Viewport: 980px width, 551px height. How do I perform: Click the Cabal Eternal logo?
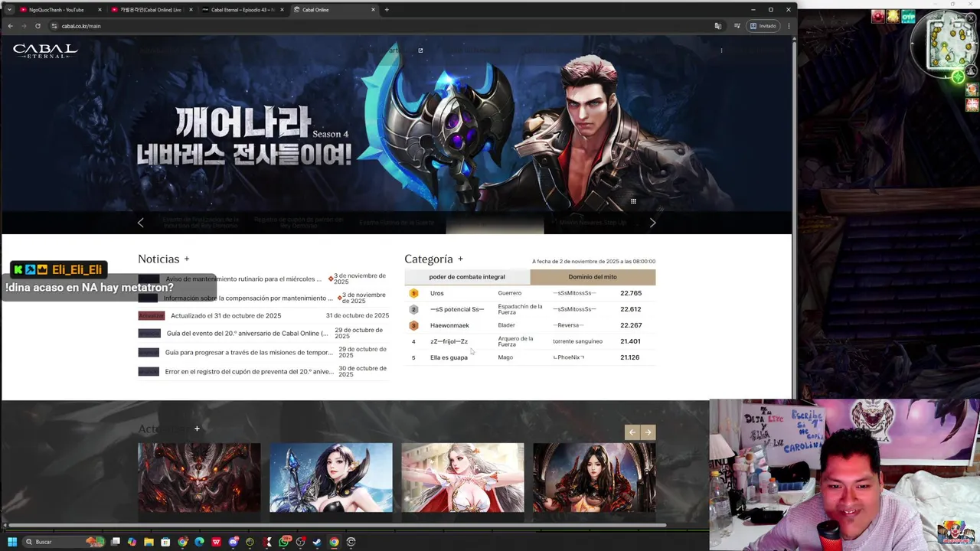45,51
